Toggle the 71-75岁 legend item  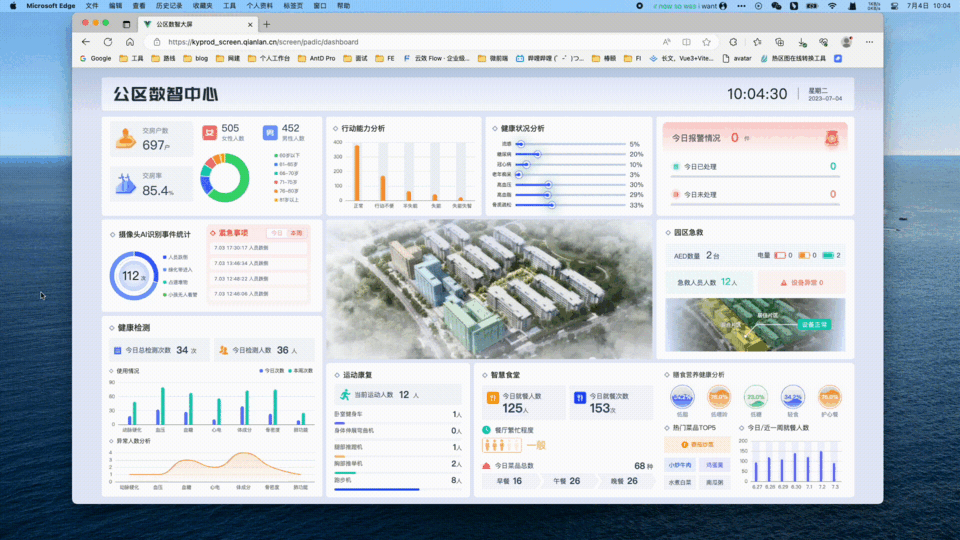coord(287,182)
